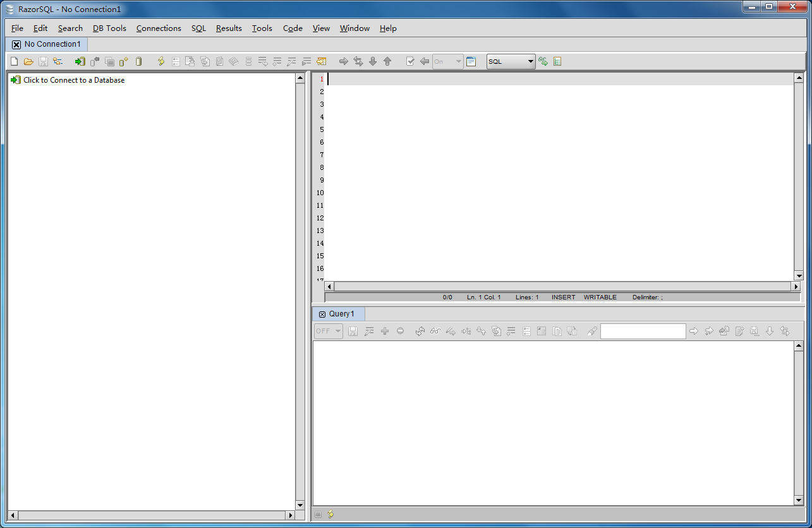Open the Tools menu

click(262, 28)
